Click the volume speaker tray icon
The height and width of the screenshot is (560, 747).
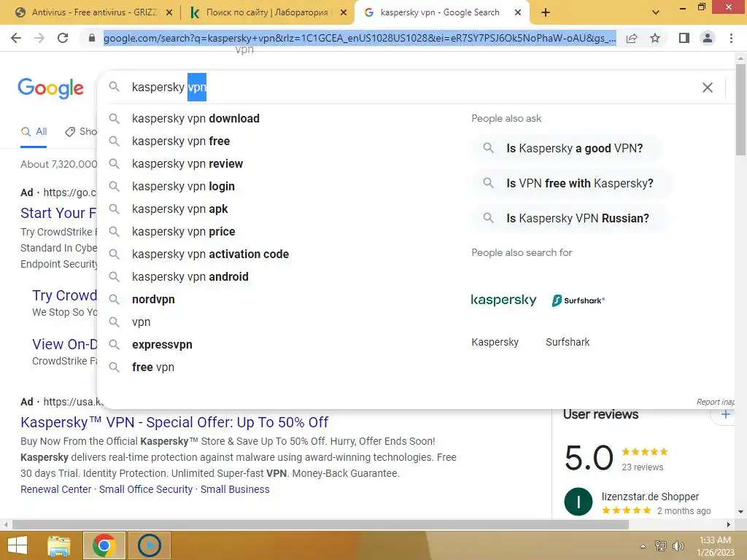click(x=678, y=546)
